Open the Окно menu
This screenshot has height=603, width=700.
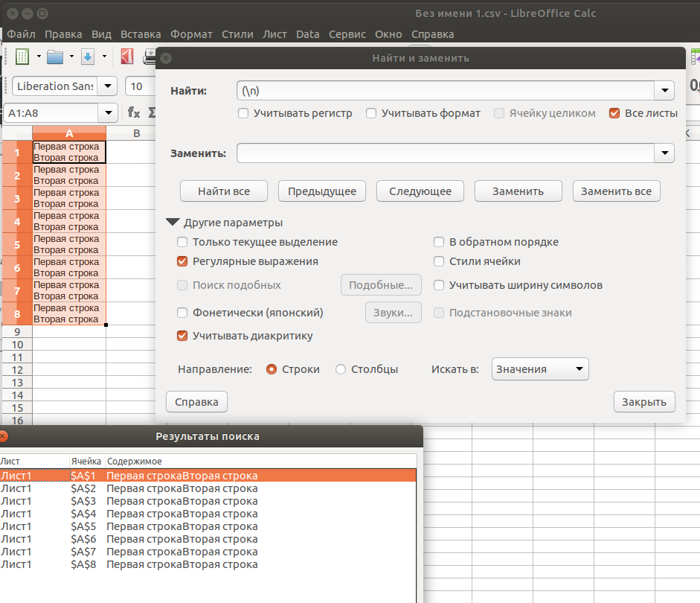[x=388, y=34]
